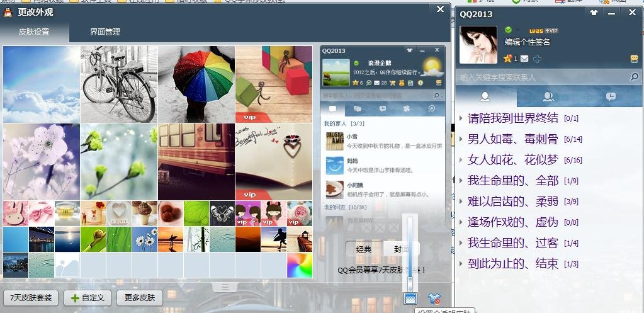644x313 pixels.
Task: Switch to the groups tab in main window
Action: 548,96
